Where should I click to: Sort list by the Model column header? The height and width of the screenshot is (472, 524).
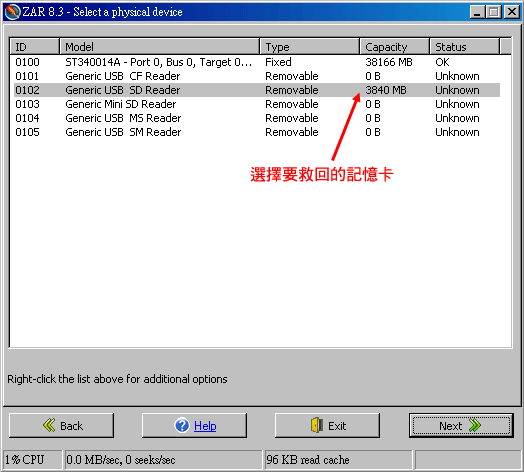click(x=160, y=46)
